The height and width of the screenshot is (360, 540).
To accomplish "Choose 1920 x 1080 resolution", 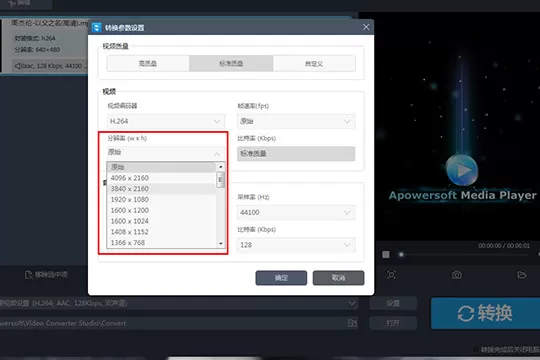I will click(162, 199).
